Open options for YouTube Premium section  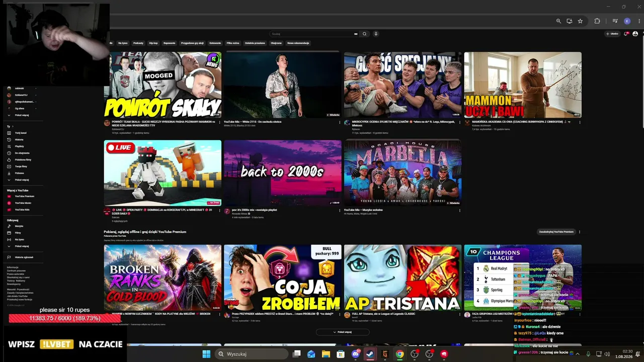click(580, 232)
